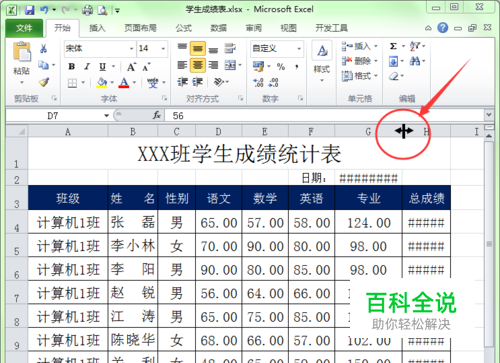Apply the red font color A
This screenshot has height=363, width=500.
tap(124, 82)
